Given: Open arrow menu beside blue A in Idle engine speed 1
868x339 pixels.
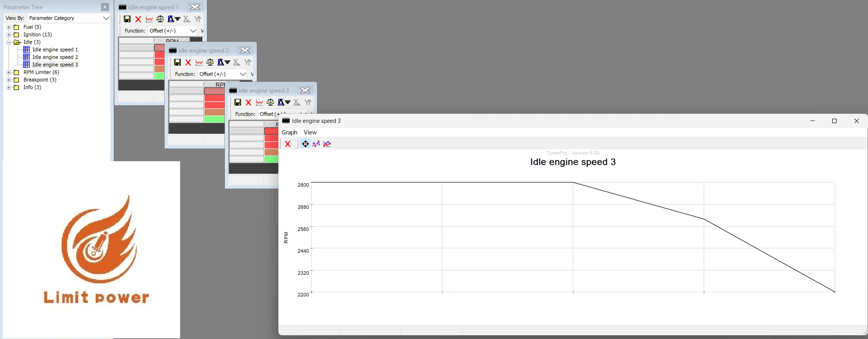Looking at the screenshot, I should (x=177, y=19).
